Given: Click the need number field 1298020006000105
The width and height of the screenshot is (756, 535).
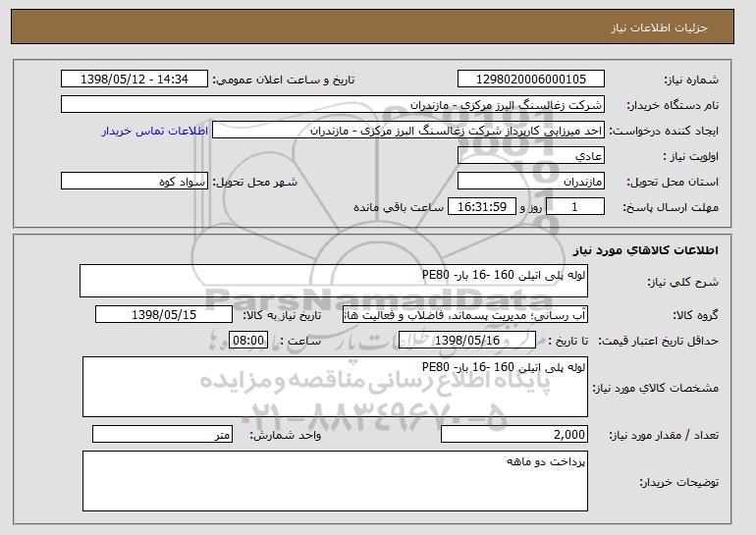Looking at the screenshot, I should coord(531,80).
